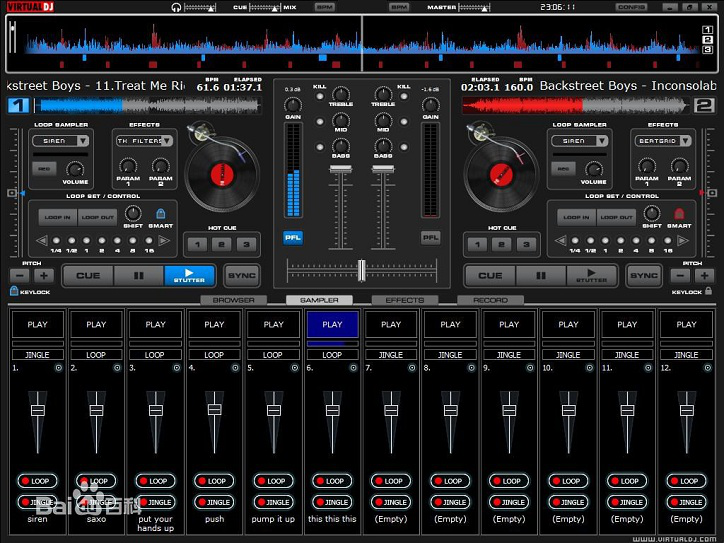
Task: Click deck 2 pitch minus button
Action: pyautogui.click(x=680, y=276)
